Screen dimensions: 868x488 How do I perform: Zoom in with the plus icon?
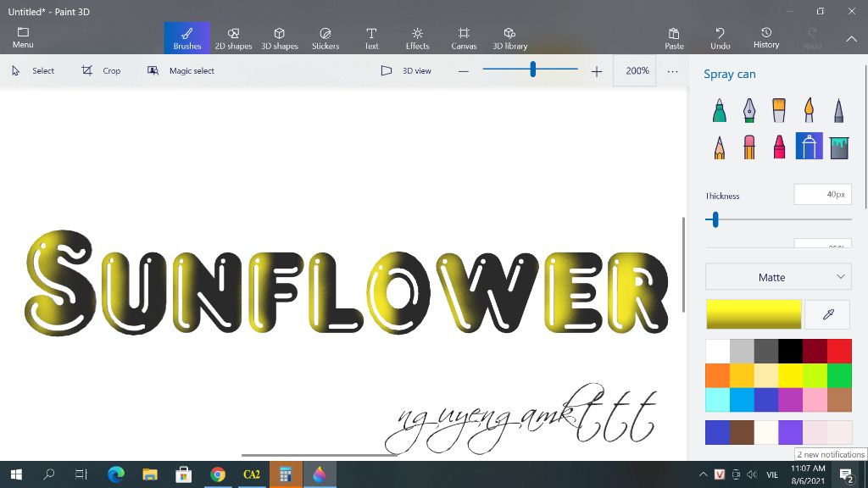click(596, 71)
